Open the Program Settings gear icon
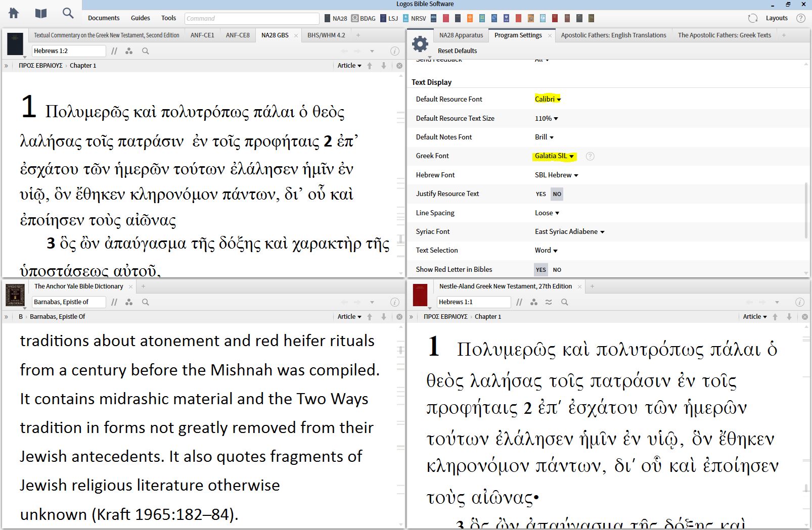The image size is (812, 530). tap(420, 44)
